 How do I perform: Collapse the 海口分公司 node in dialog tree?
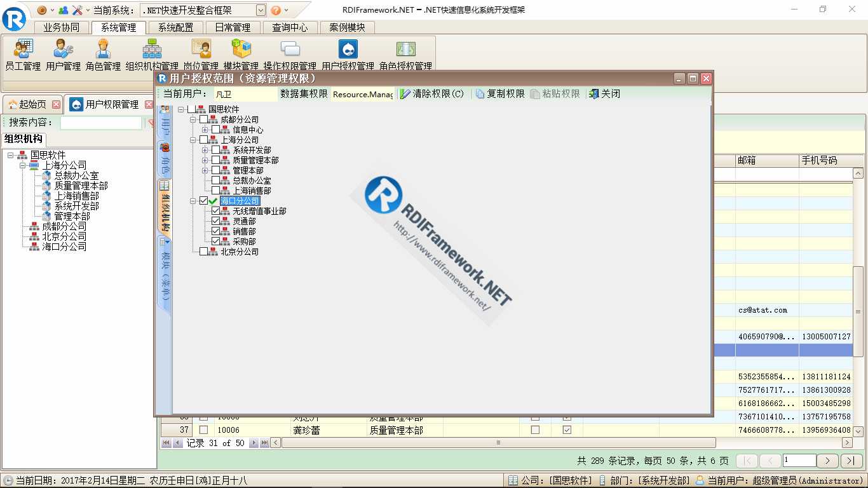193,201
